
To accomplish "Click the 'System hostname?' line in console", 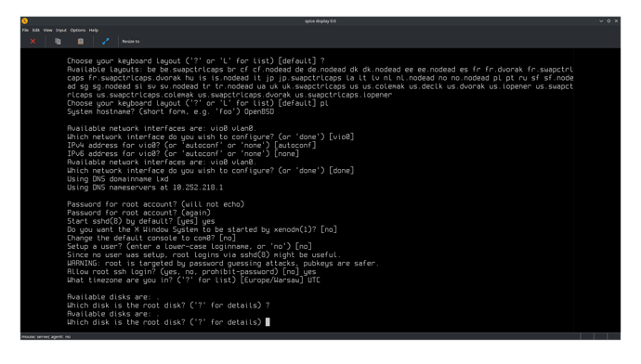I will [171, 111].
